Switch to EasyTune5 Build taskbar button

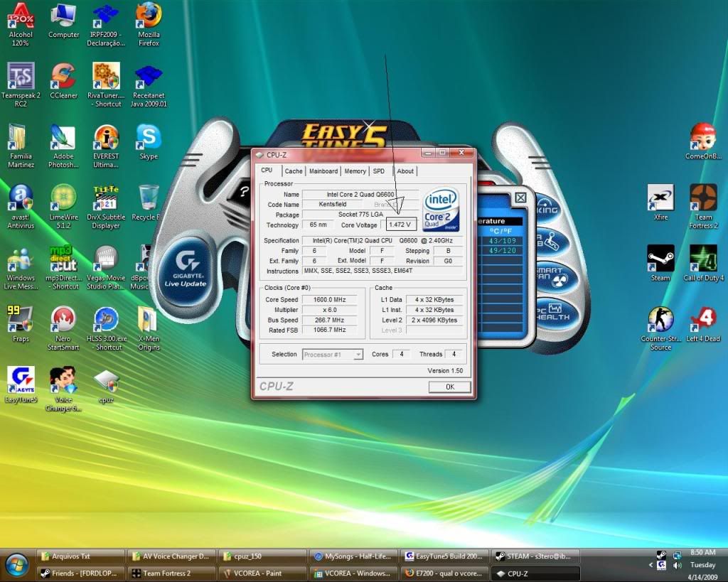tap(445, 556)
